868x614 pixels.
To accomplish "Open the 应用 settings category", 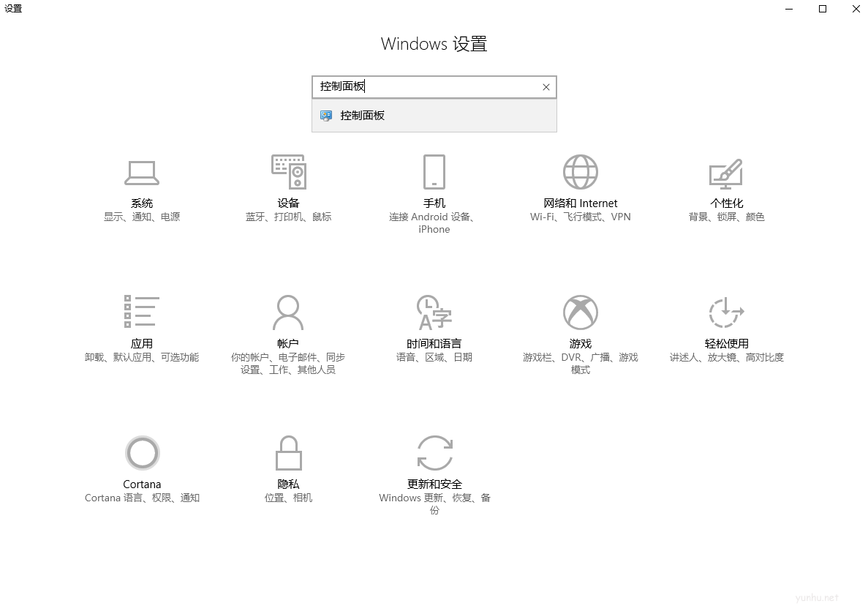I will (x=142, y=329).
